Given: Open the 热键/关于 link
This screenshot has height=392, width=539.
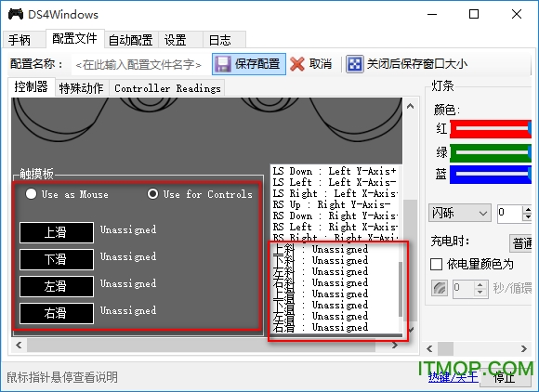Looking at the screenshot, I should pyautogui.click(x=454, y=377).
